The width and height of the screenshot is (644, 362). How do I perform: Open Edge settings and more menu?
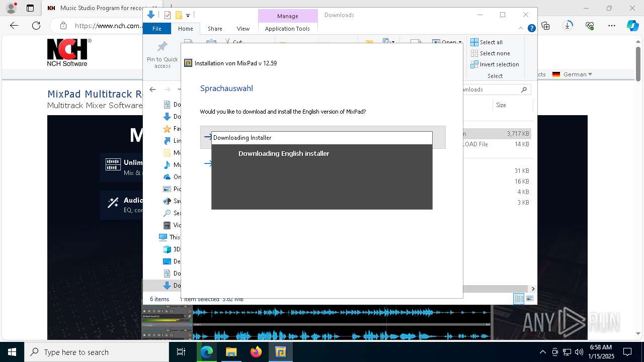tap(612, 26)
